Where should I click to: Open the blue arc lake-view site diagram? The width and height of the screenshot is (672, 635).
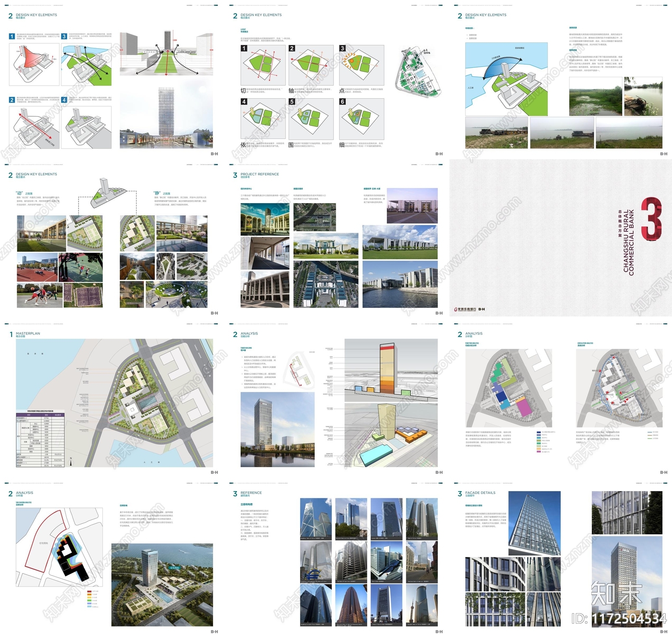(507, 79)
